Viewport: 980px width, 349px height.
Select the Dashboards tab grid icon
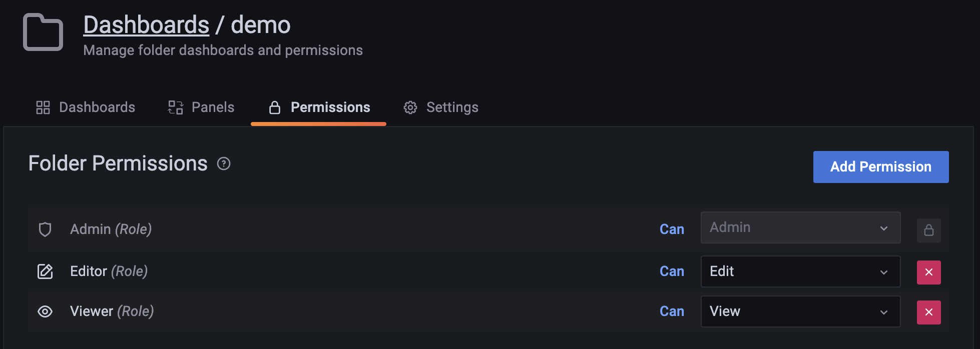[x=43, y=107]
